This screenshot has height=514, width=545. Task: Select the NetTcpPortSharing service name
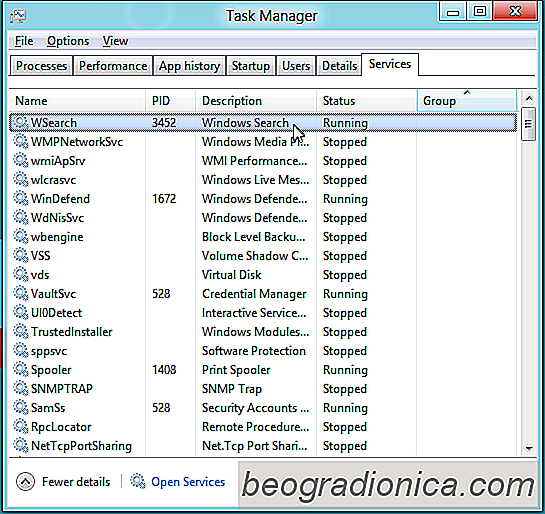(81, 446)
